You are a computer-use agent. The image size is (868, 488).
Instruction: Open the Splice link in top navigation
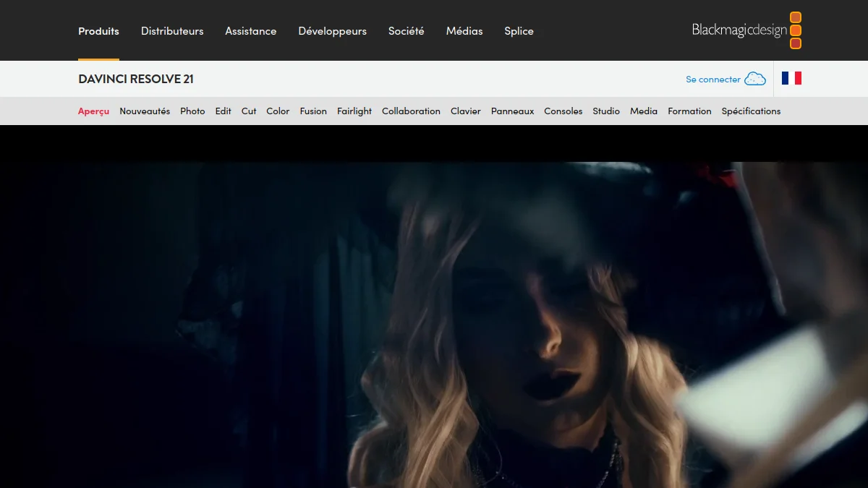519,31
